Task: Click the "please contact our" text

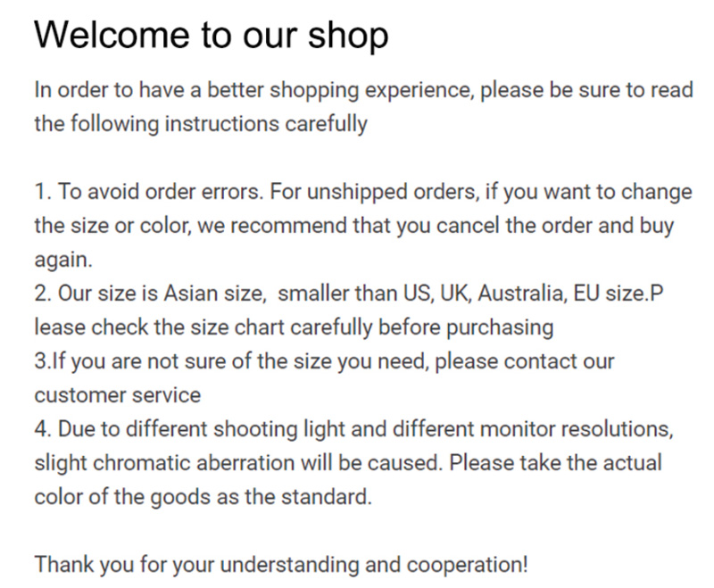Action: 527,361
